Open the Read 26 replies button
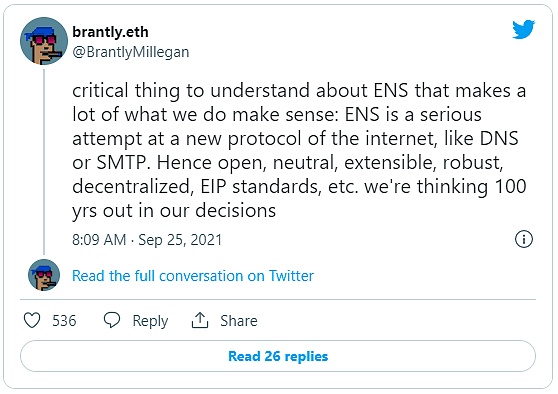The image size is (558, 394). (278, 356)
